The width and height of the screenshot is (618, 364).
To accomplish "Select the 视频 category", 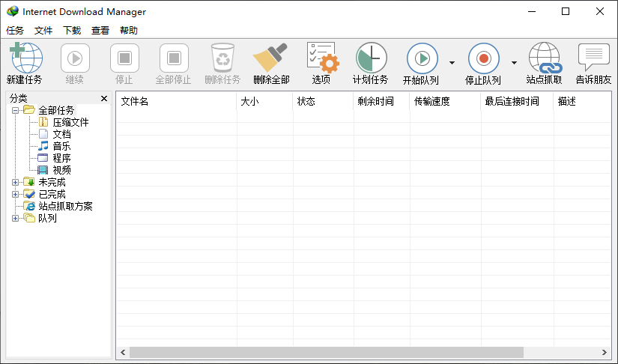I will [x=61, y=170].
